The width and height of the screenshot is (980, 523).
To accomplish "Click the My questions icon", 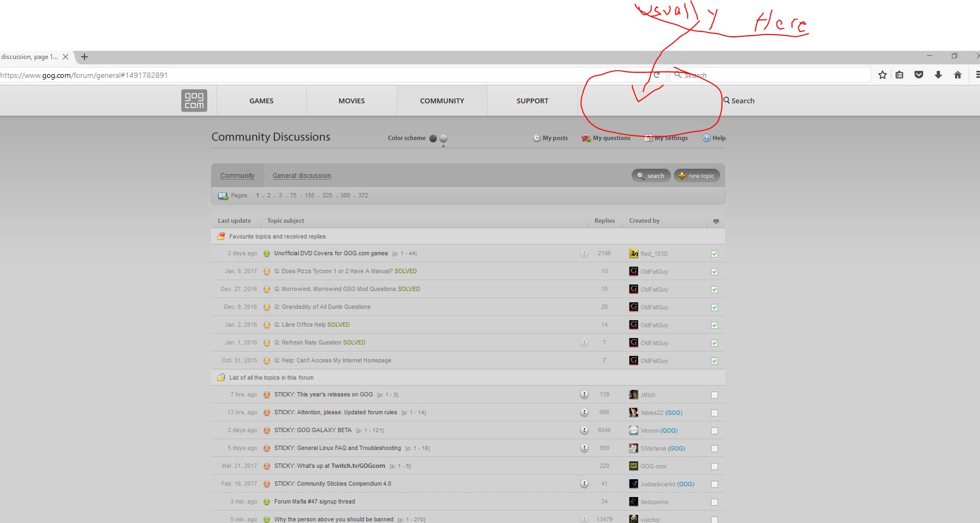I will click(x=586, y=138).
